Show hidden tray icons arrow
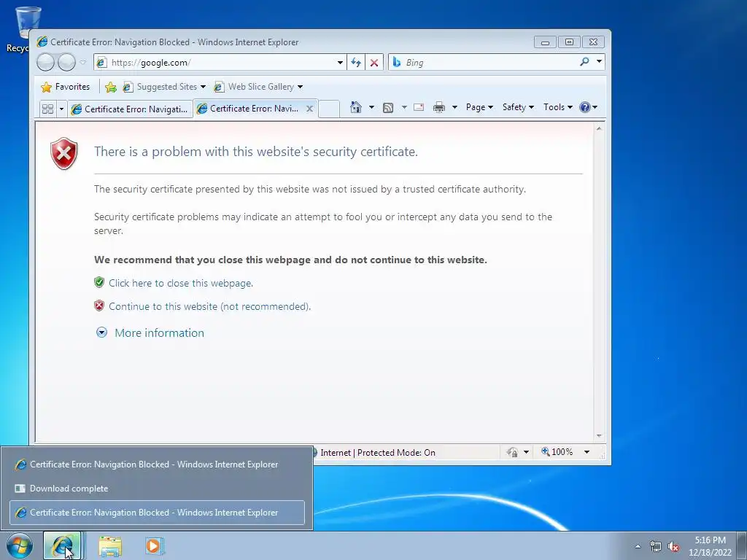Viewport: 747px width, 560px height. (x=638, y=546)
